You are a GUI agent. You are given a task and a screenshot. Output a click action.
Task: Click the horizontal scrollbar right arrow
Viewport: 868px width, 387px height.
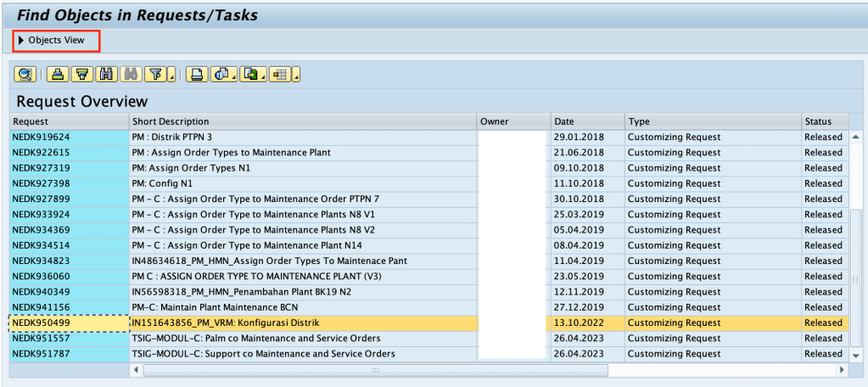pyautogui.click(x=841, y=370)
